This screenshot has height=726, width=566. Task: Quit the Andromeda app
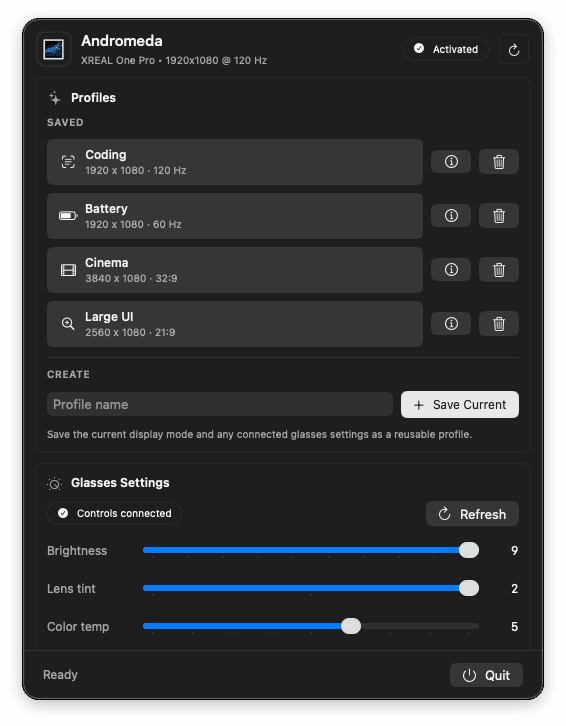[486, 675]
